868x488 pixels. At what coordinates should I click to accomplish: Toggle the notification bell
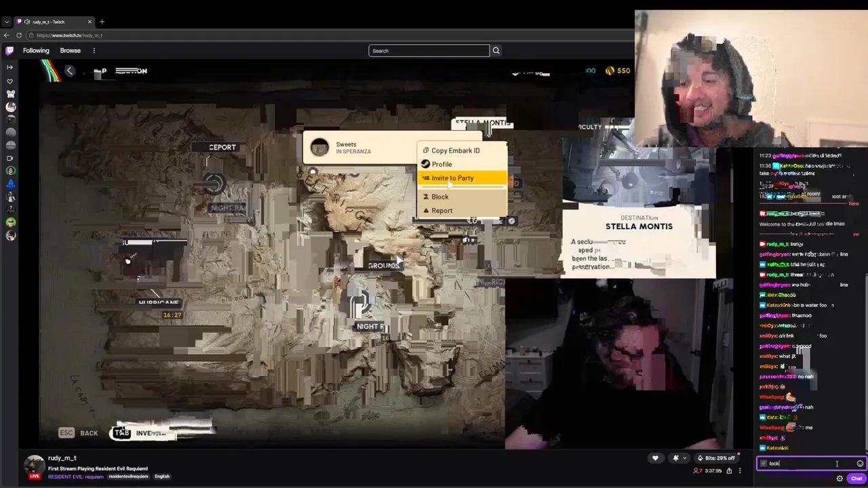click(x=675, y=458)
